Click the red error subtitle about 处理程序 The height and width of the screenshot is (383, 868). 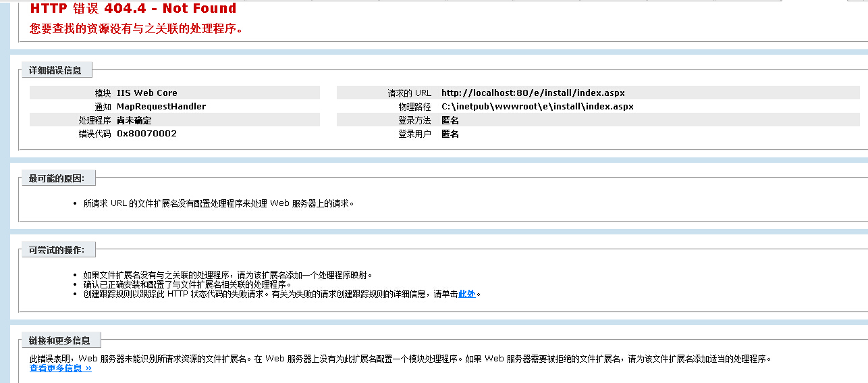(x=136, y=29)
